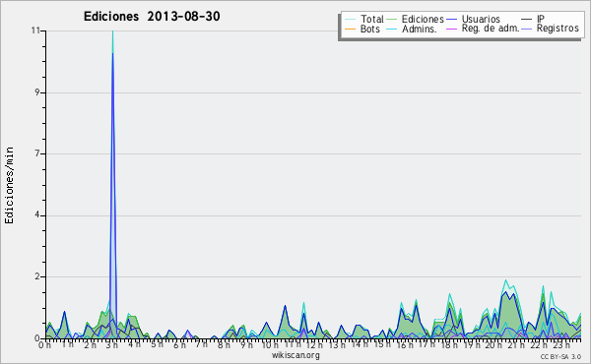Click the dark line swatch next to IP

[x=527, y=20]
